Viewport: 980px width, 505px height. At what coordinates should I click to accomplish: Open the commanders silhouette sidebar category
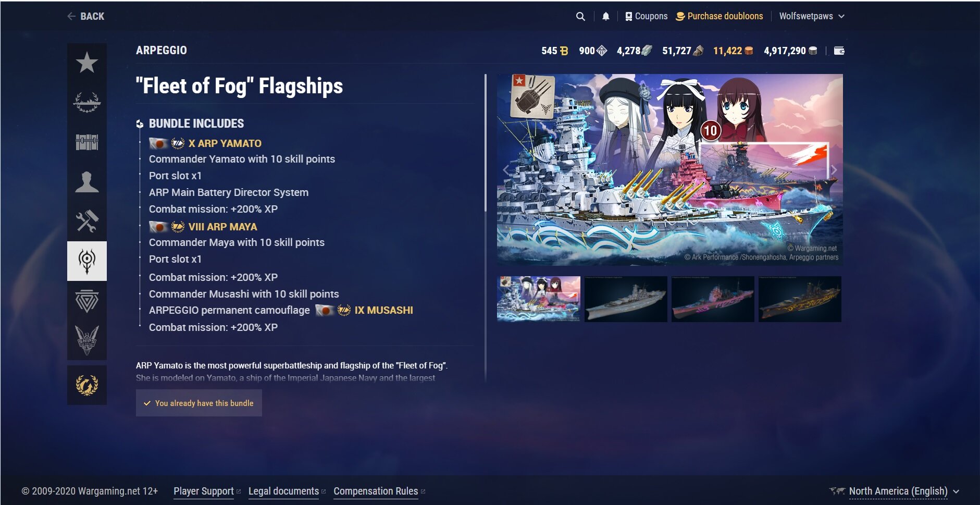coord(87,182)
